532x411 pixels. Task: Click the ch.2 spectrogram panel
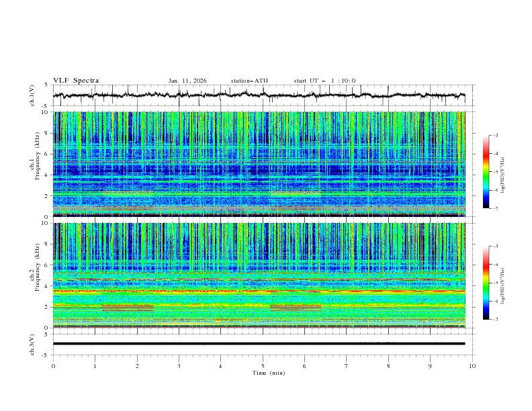(x=259, y=275)
